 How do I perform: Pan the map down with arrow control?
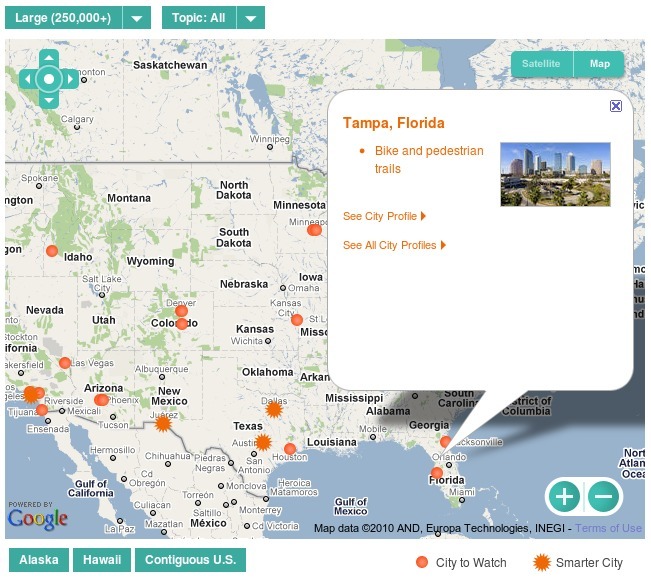pyautogui.click(x=49, y=99)
